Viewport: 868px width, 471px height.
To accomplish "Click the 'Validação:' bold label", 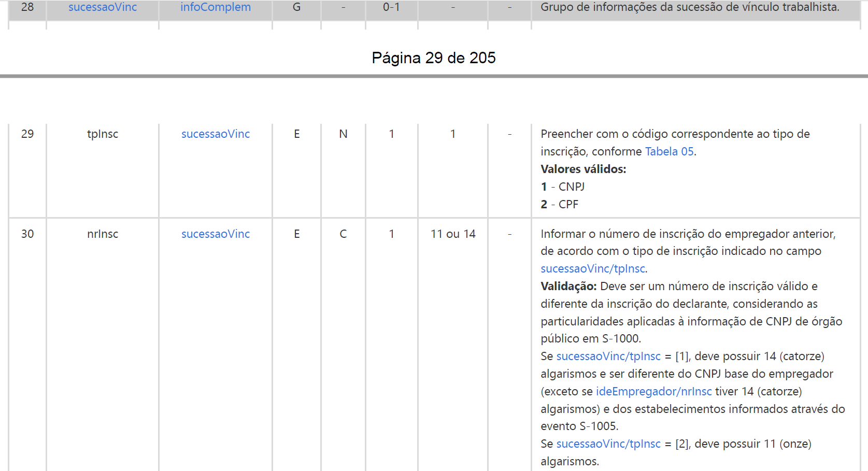I will coord(568,286).
